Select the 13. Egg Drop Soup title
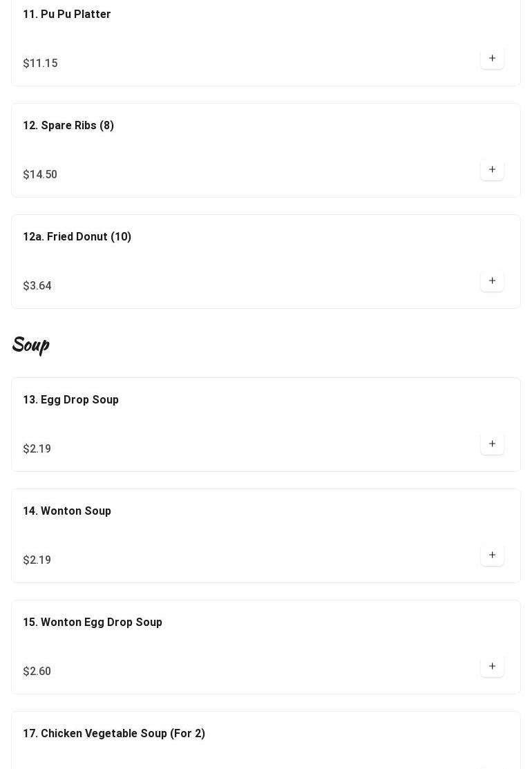The width and height of the screenshot is (532, 769). (70, 400)
